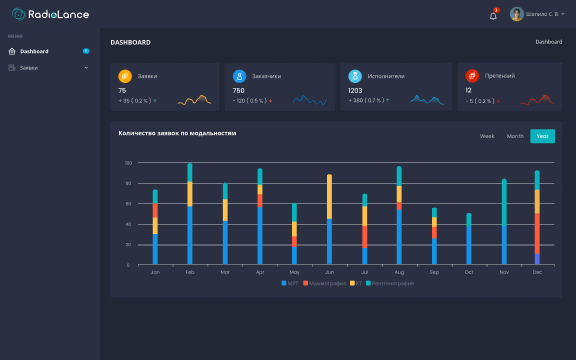Click the Jan bar in the chart

tap(155, 227)
